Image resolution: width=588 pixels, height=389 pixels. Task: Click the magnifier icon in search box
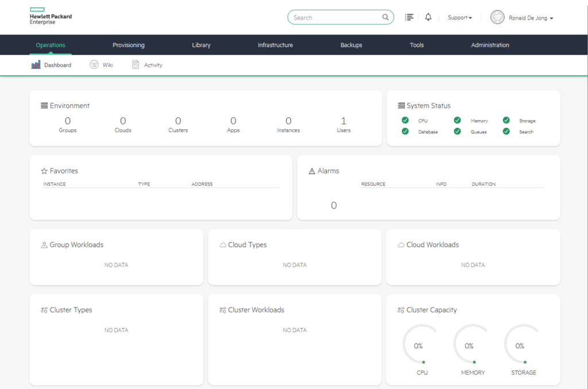(x=385, y=17)
